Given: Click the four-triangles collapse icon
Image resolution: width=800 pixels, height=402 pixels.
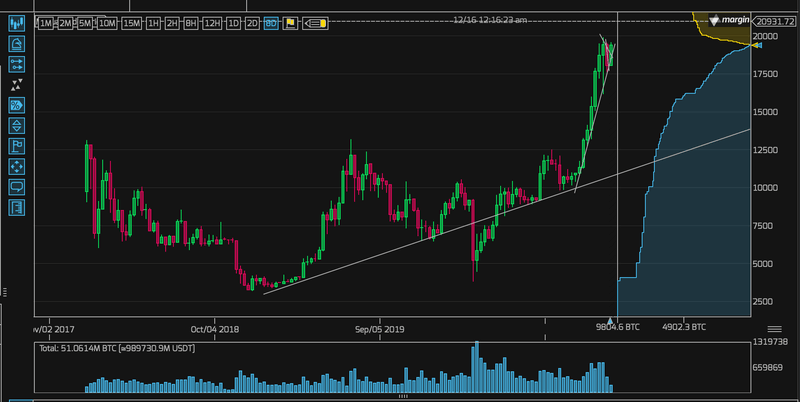Looking at the screenshot, I should coord(16,85).
